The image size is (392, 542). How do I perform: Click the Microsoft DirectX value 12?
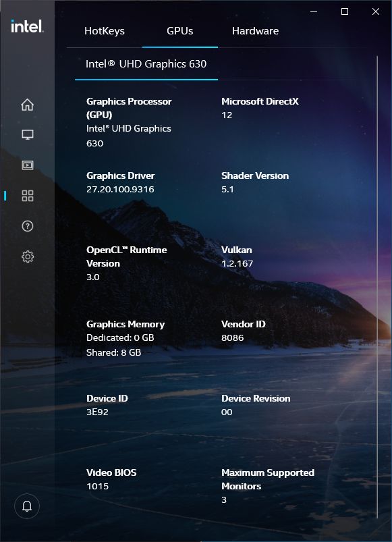tap(227, 115)
